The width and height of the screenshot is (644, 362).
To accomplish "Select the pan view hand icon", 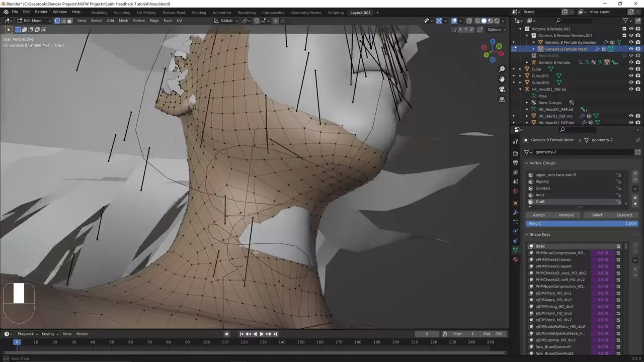I will (502, 79).
